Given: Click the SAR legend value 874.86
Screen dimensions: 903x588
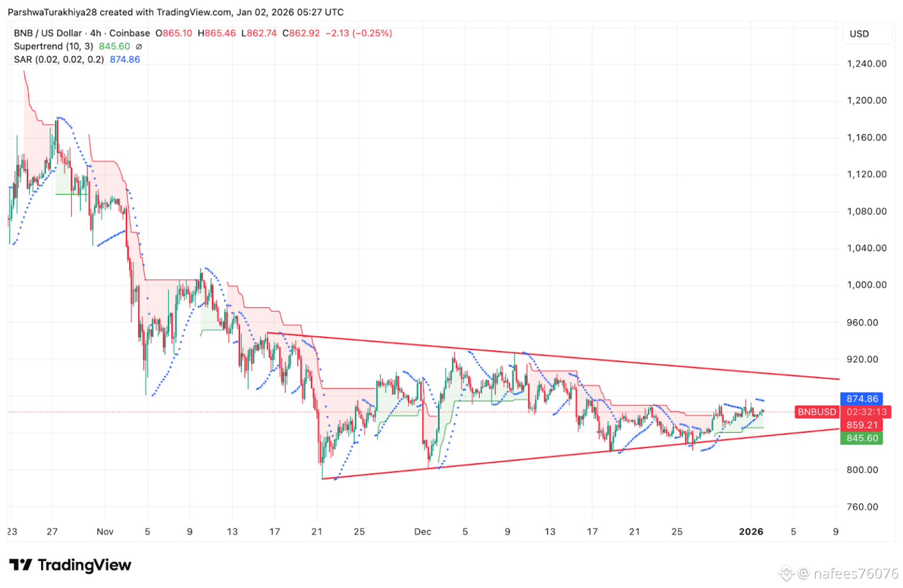Looking at the screenshot, I should coord(125,59).
